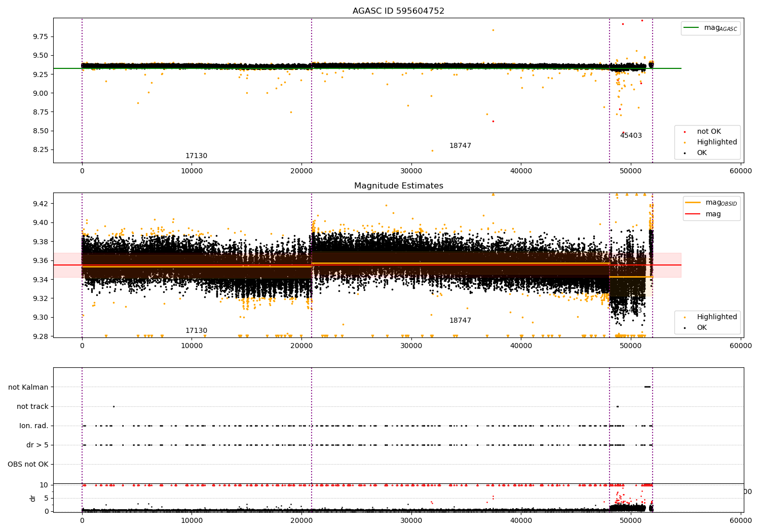Click the 8.25 y-axis tick label
The height and width of the screenshot is (532, 760).
tap(41, 149)
